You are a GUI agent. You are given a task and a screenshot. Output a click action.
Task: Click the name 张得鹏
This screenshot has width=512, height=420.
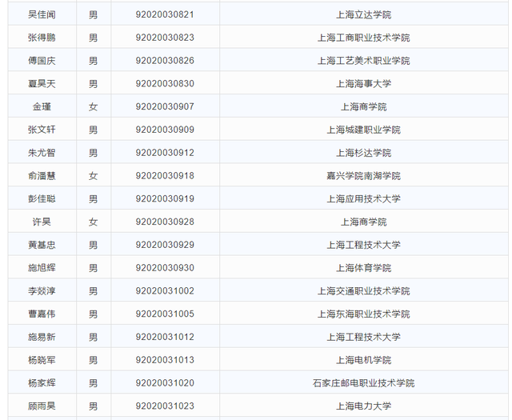coord(42,38)
